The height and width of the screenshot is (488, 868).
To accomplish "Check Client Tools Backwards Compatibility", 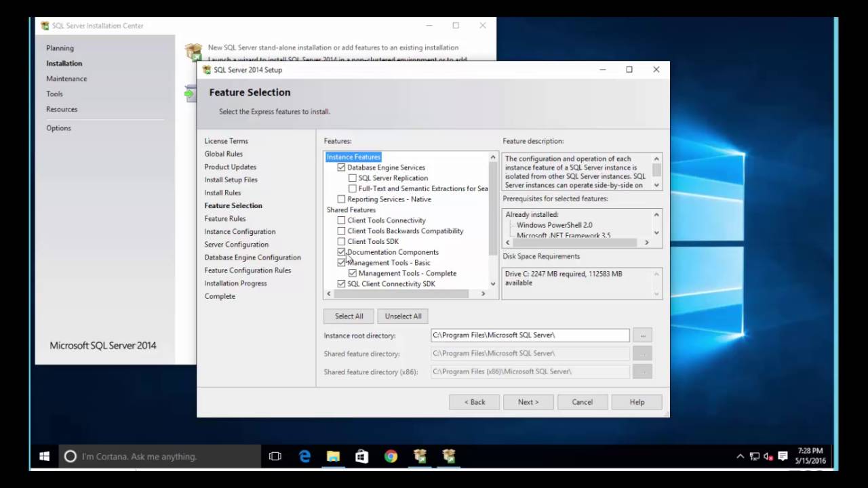I will coord(341,231).
